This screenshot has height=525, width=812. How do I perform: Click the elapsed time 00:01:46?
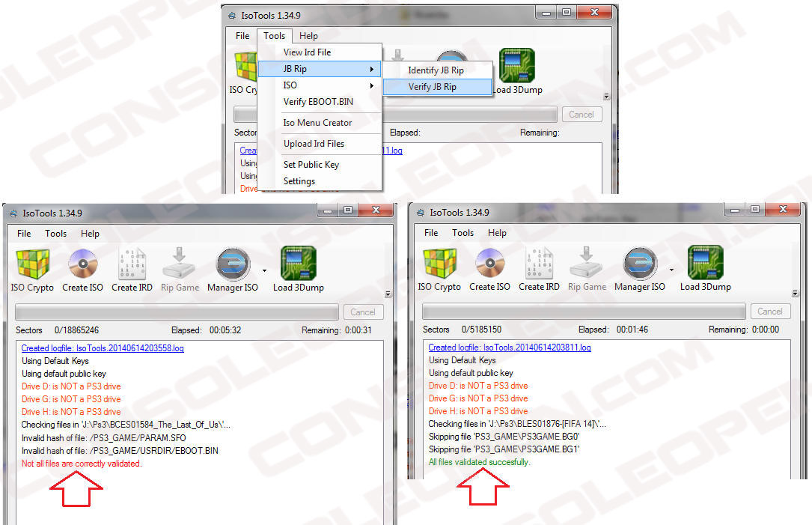[x=632, y=329]
